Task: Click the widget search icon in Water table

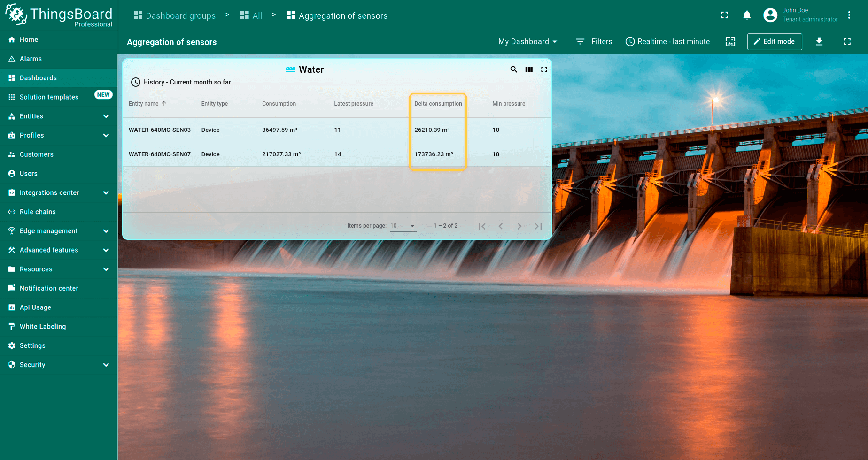Action: (x=513, y=69)
